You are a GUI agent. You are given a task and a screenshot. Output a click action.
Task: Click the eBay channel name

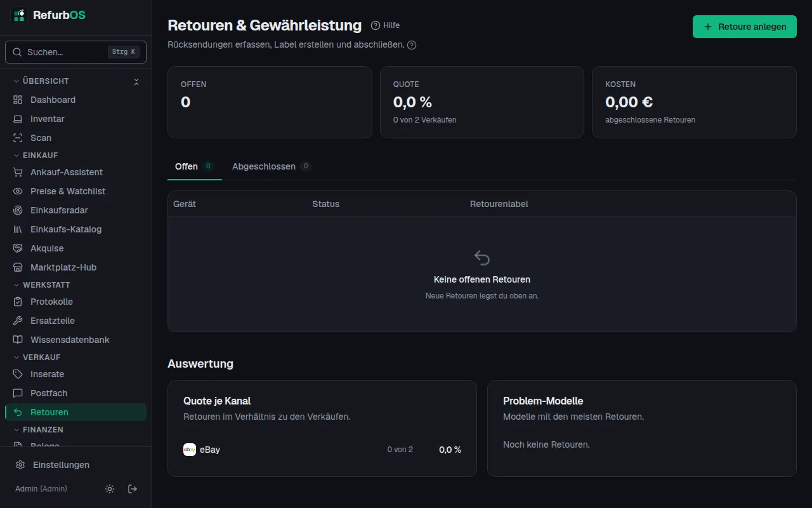click(x=210, y=450)
